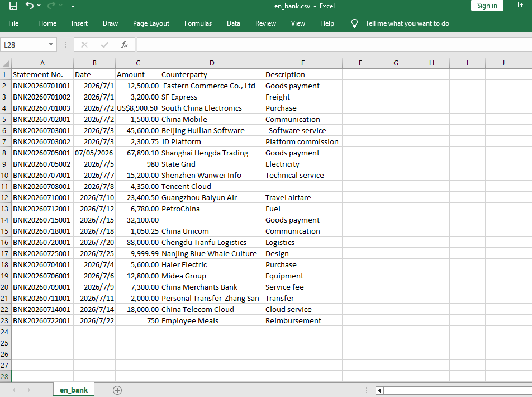Click the tab bar split handle dots
532x397 pixels.
coord(367,390)
